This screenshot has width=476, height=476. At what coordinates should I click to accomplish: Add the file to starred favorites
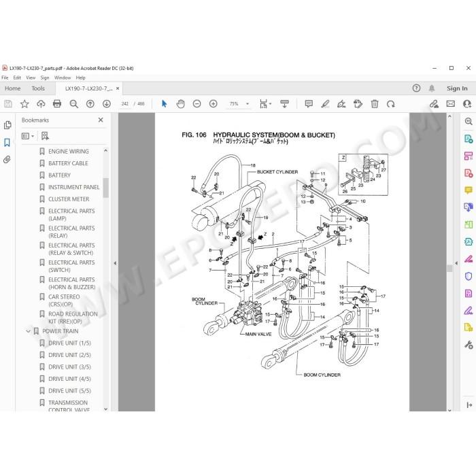24,104
